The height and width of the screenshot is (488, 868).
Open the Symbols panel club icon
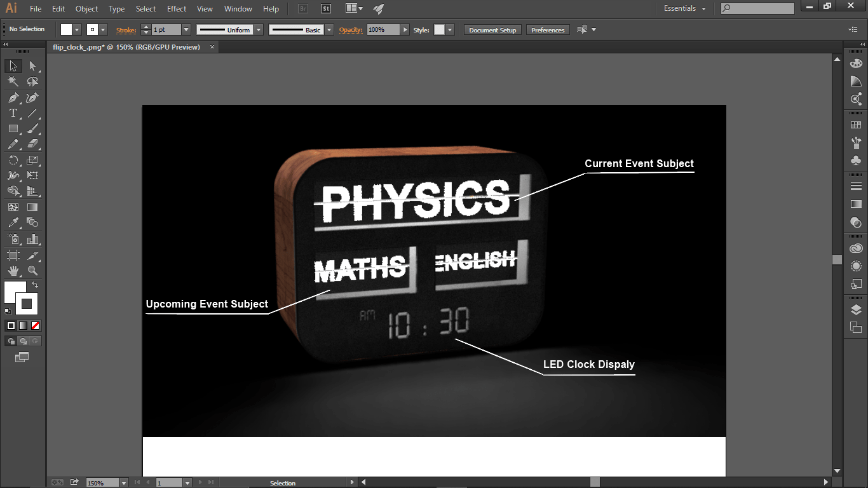pos(856,161)
